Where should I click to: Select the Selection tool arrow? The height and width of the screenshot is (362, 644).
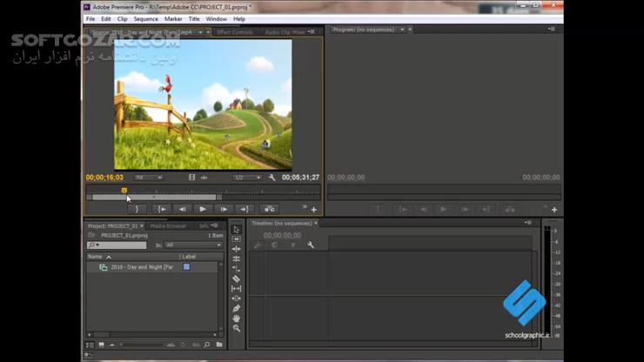236,230
